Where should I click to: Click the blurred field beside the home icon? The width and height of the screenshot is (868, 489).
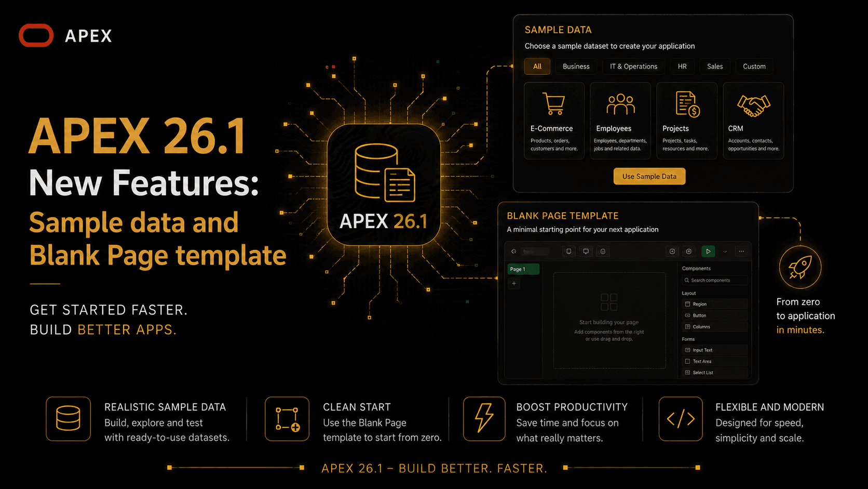[x=535, y=252]
